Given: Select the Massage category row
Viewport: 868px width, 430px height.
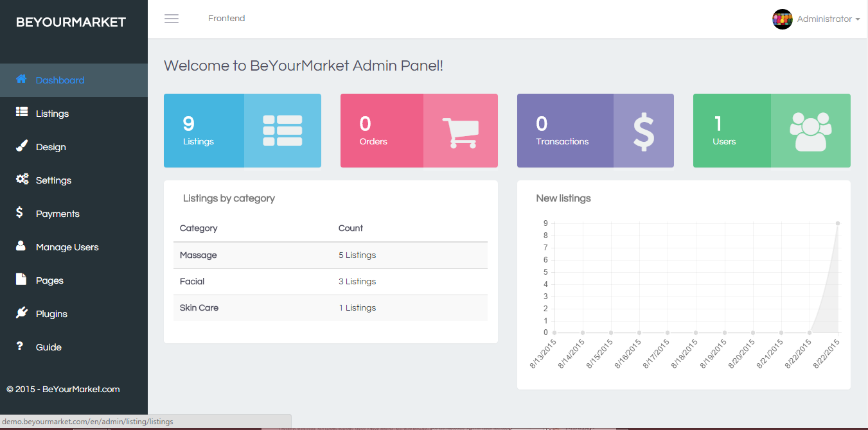Looking at the screenshot, I should click(330, 255).
